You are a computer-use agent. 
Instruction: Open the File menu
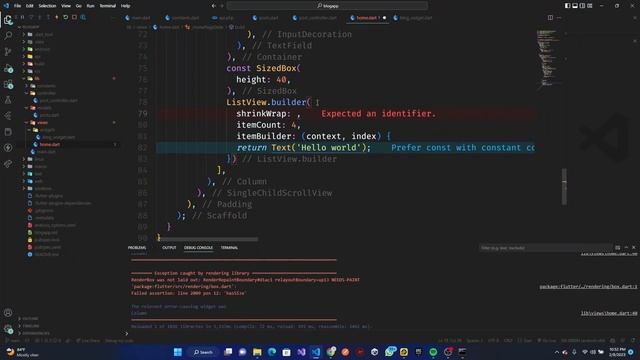(x=18, y=6)
